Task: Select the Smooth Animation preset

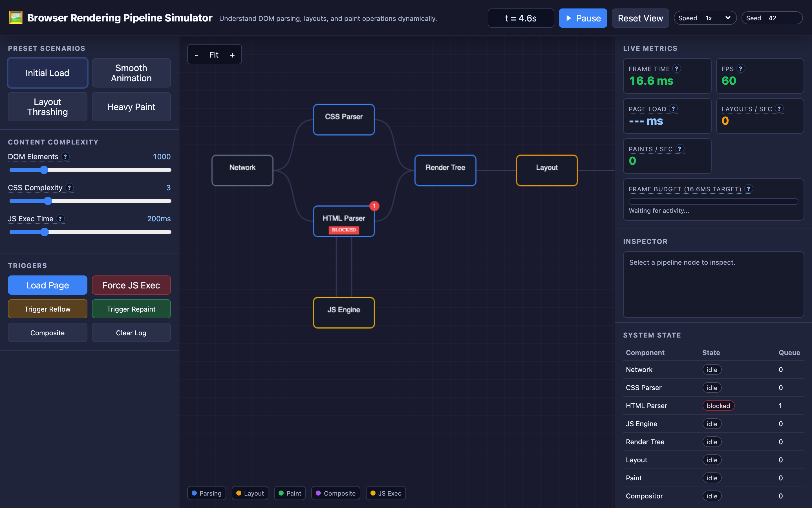Action: pyautogui.click(x=131, y=73)
